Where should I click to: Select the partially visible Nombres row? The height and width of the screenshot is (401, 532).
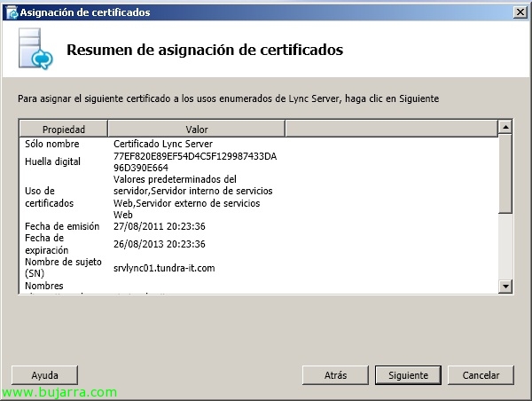[44, 286]
